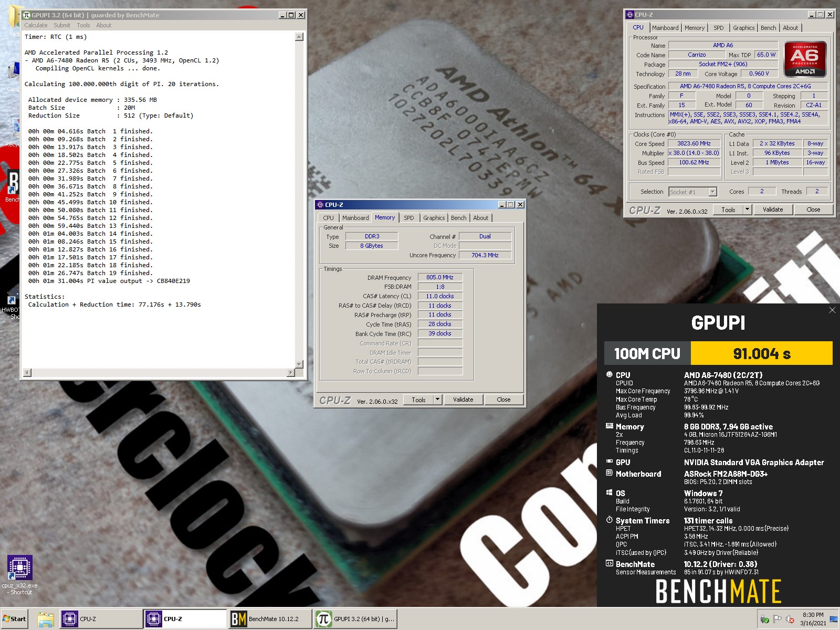Click Tools button in top CPU-Z window

[728, 209]
